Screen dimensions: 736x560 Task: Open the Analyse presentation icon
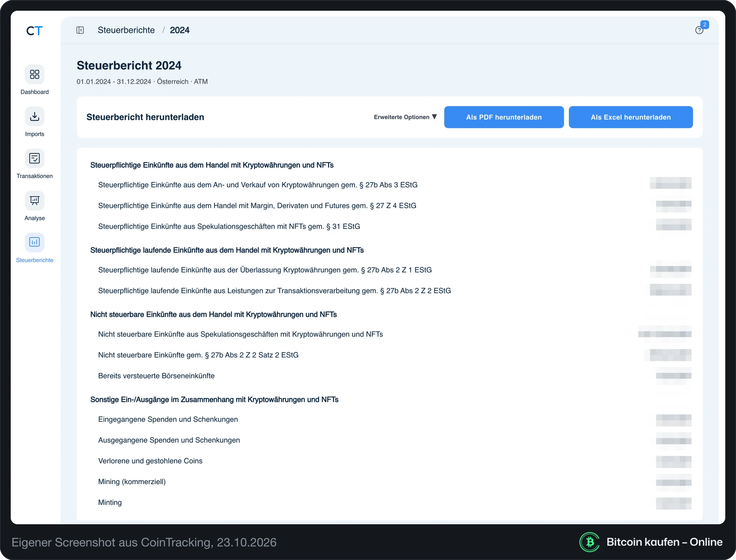(35, 201)
